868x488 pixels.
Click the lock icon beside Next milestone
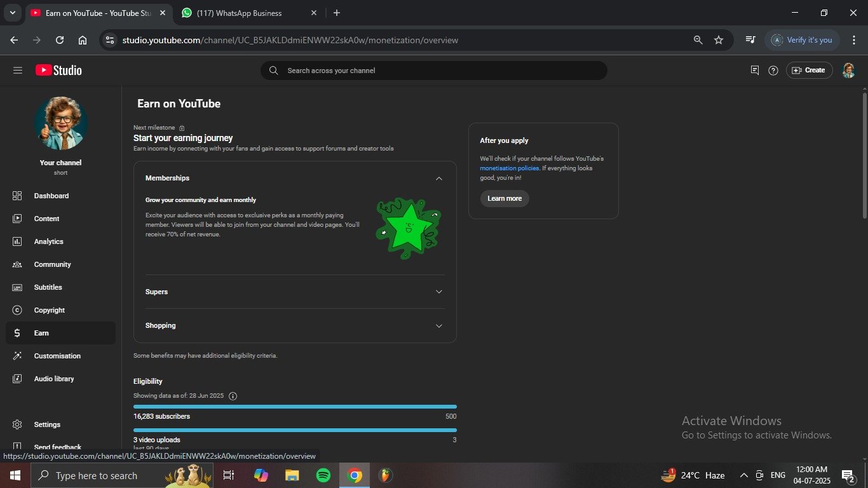pos(182,128)
